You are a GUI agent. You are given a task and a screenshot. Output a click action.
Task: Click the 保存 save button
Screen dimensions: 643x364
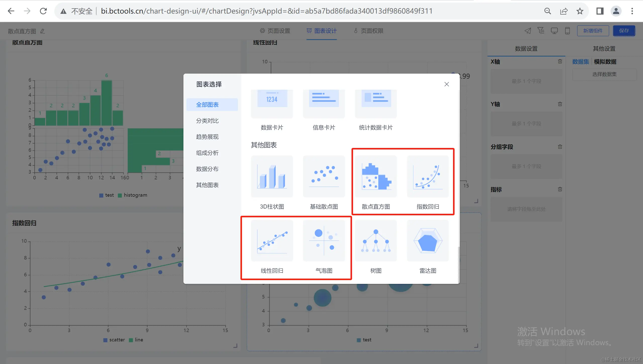[624, 31]
